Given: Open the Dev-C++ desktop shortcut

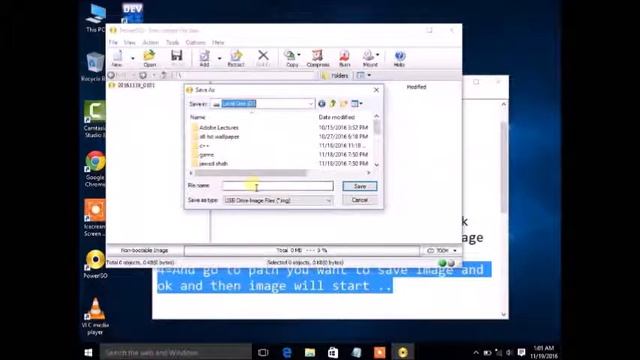Looking at the screenshot, I should (132, 13).
